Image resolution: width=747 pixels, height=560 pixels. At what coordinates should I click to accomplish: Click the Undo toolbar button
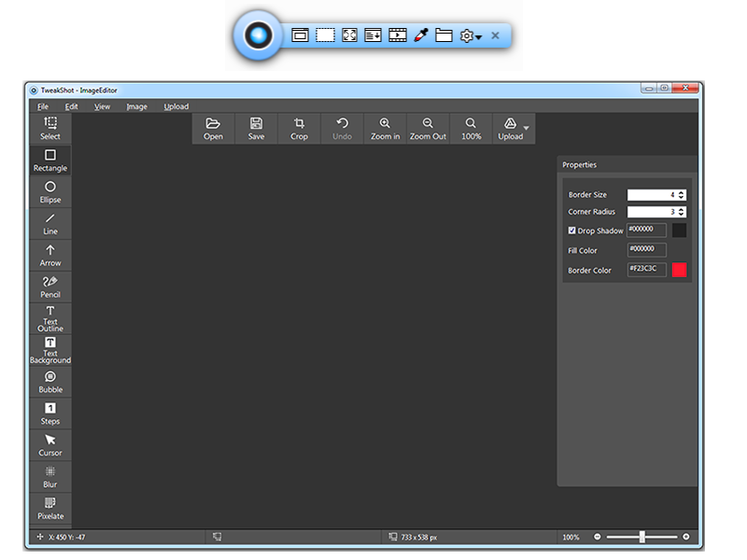click(342, 129)
